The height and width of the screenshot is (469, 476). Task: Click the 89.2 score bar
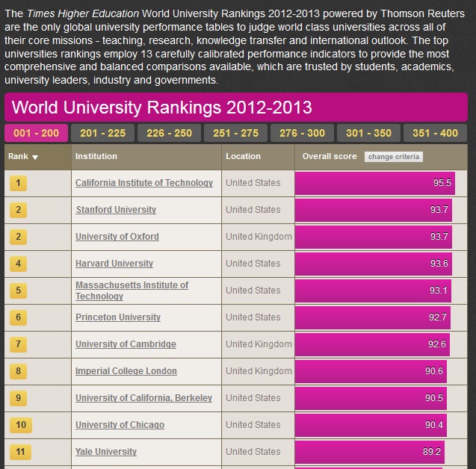pyautogui.click(x=369, y=452)
